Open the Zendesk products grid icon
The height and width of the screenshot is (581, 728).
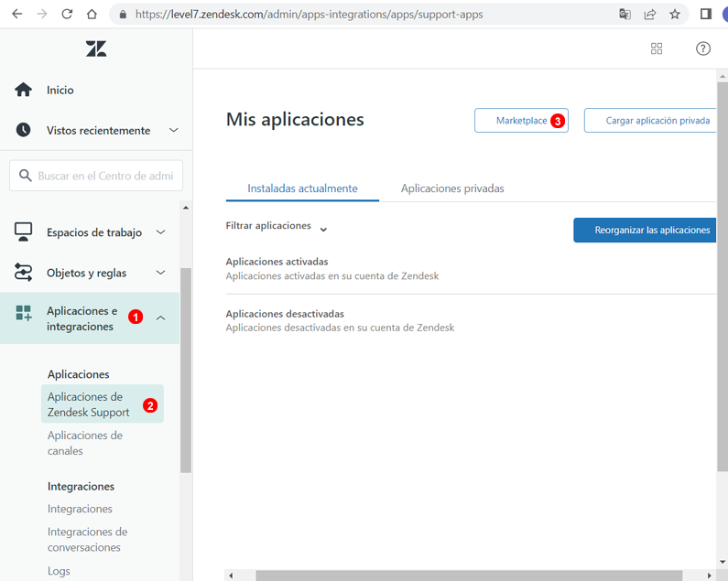pyautogui.click(x=657, y=48)
